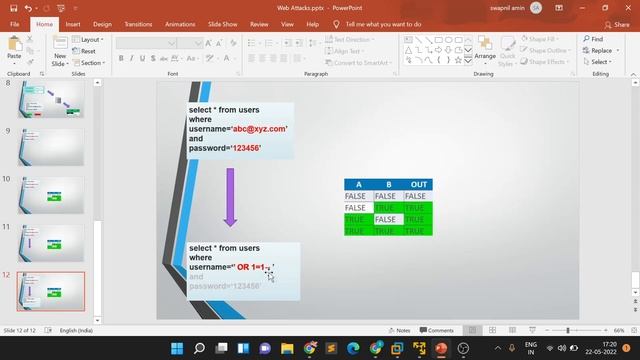
Task: Click the Share button
Action: coord(617,25)
